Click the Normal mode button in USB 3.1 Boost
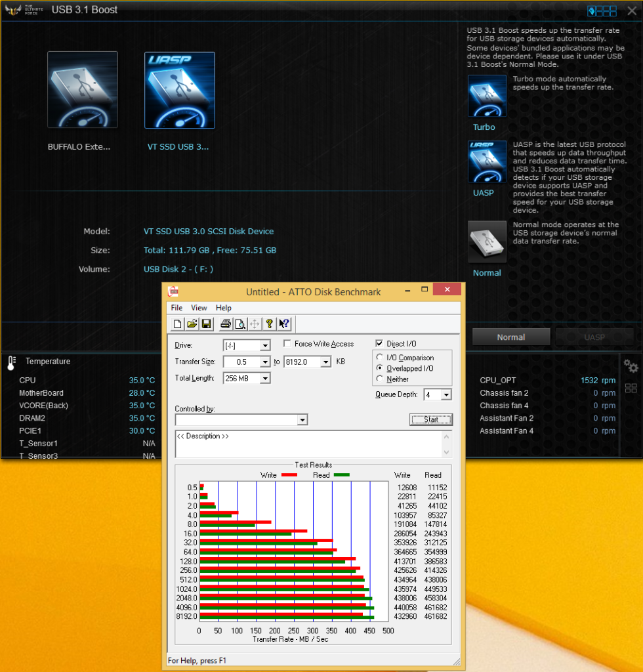The height and width of the screenshot is (672, 643). point(511,337)
